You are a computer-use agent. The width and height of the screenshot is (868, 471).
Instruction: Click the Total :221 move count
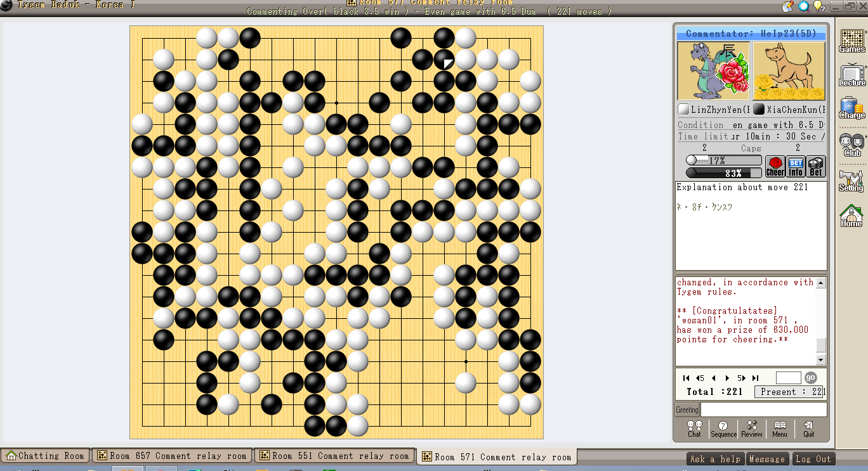pos(714,392)
